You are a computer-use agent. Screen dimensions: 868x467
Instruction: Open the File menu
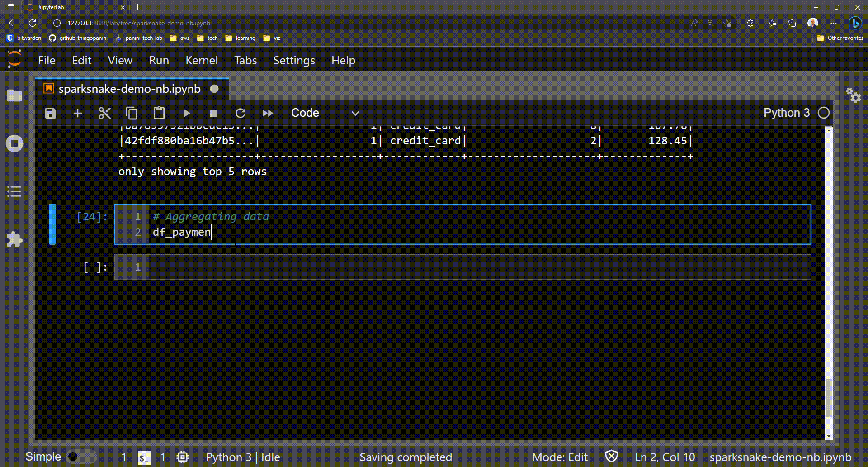[x=47, y=60]
